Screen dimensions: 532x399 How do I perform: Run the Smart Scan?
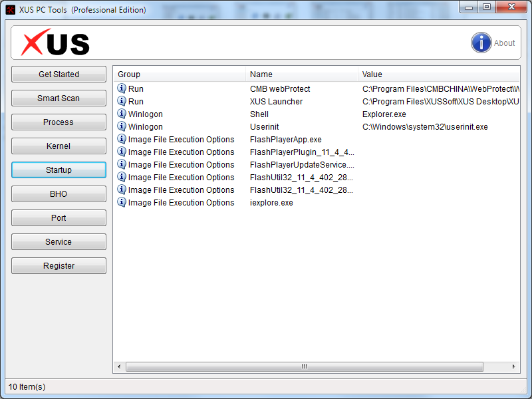coord(59,98)
